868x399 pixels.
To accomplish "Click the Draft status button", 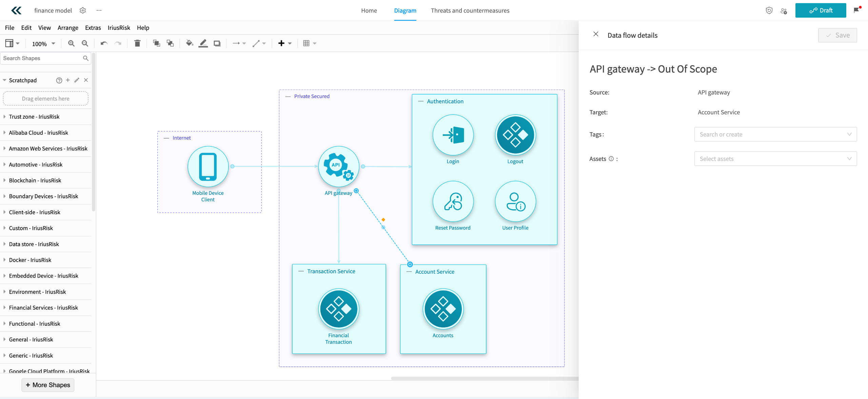I will (x=821, y=11).
